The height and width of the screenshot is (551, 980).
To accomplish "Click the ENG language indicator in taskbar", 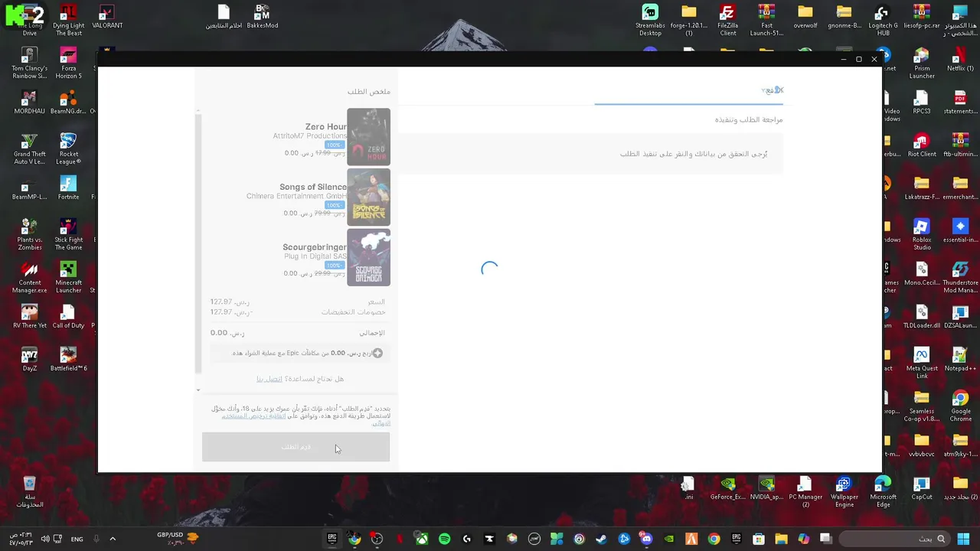I will (77, 539).
